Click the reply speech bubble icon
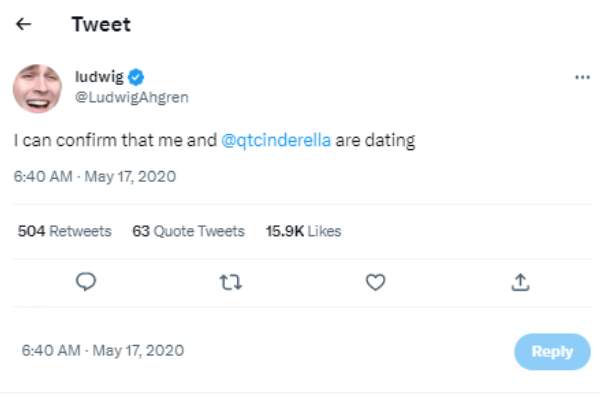The image size is (600, 400). point(86,283)
